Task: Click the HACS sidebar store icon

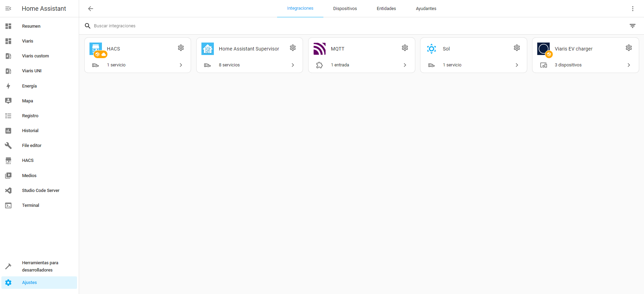Action: (x=8, y=160)
